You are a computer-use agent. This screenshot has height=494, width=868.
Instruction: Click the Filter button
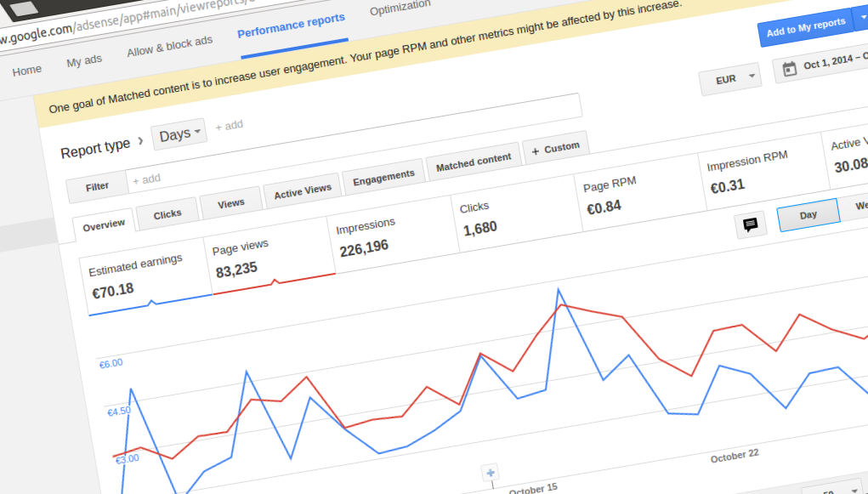pos(97,187)
